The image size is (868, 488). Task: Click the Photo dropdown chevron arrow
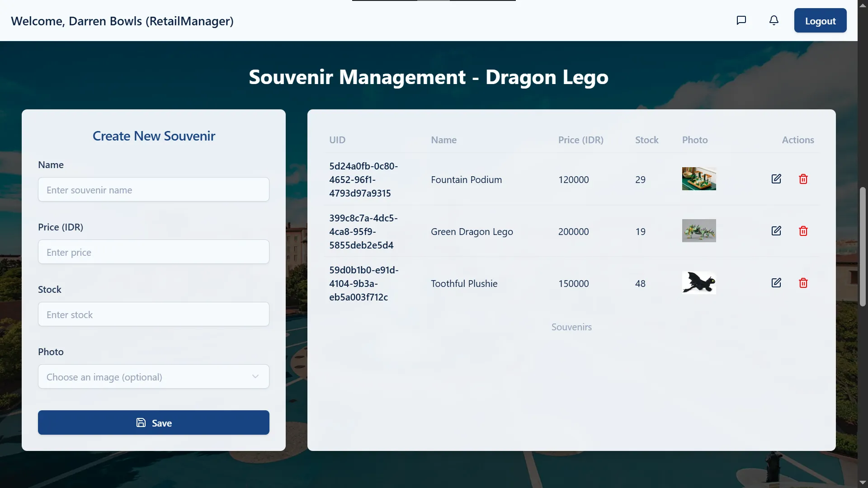[x=255, y=376]
